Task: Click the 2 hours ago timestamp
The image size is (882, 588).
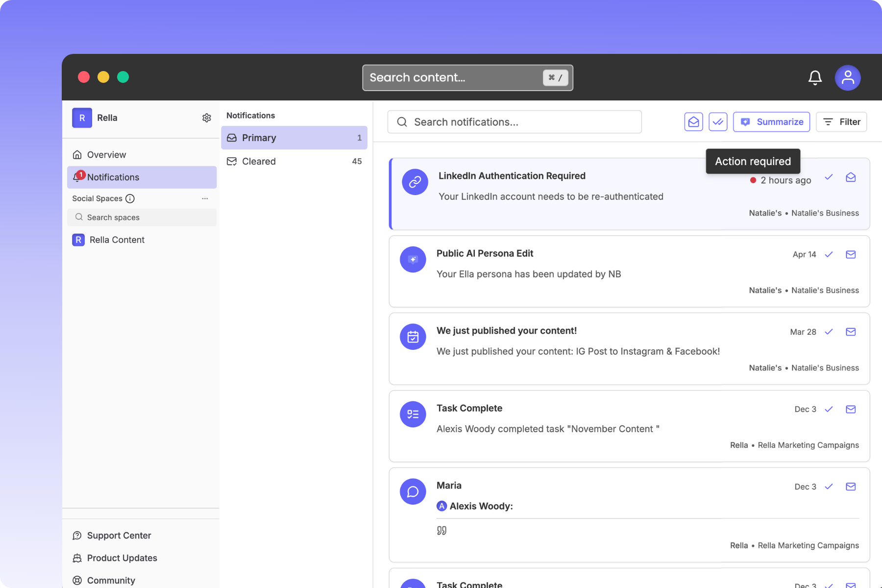Action: click(x=786, y=180)
